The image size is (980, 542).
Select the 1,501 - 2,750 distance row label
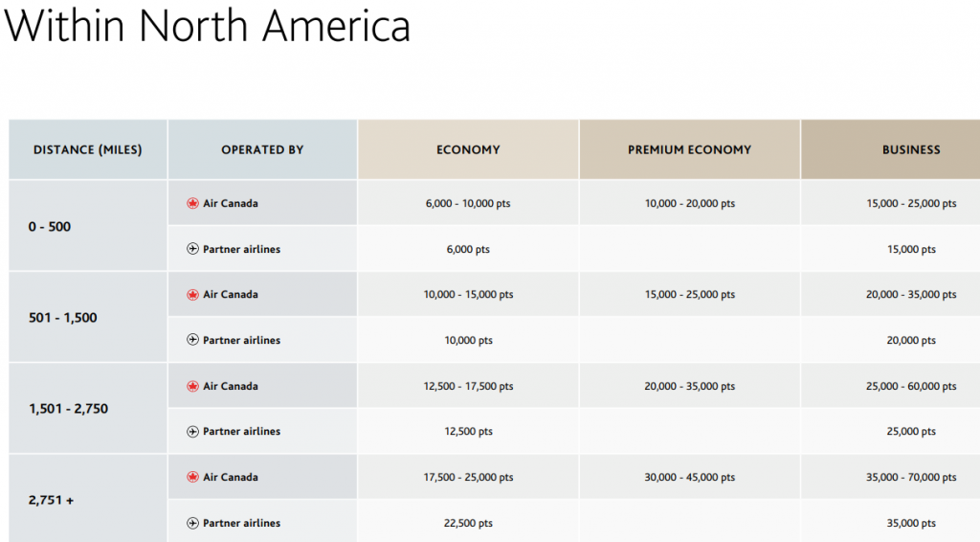point(68,409)
